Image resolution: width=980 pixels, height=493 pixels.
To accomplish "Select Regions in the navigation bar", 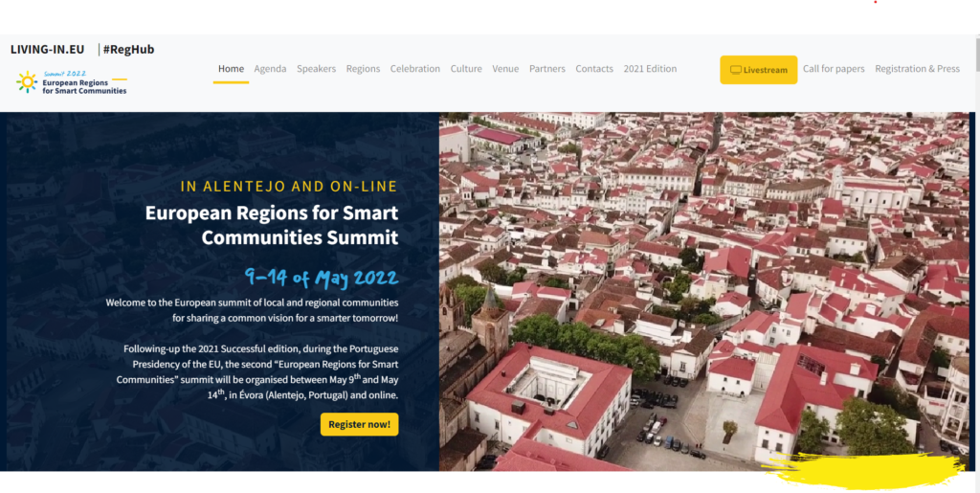I will pyautogui.click(x=363, y=69).
